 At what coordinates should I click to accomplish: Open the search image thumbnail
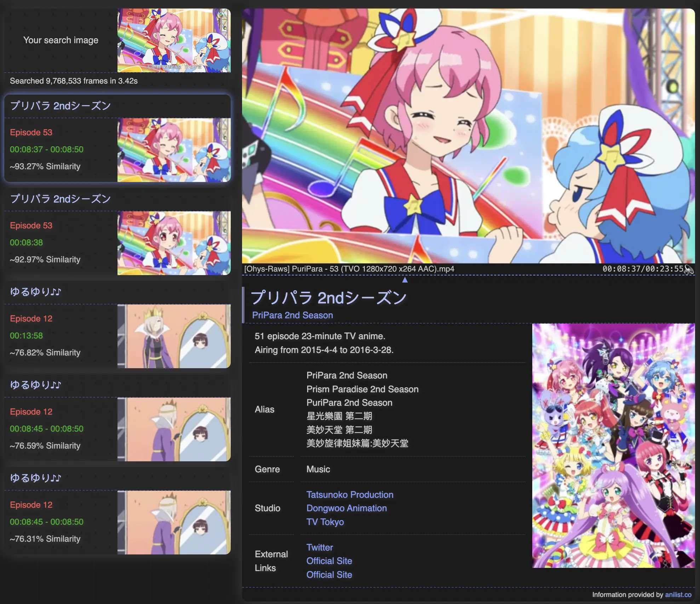coord(174,40)
